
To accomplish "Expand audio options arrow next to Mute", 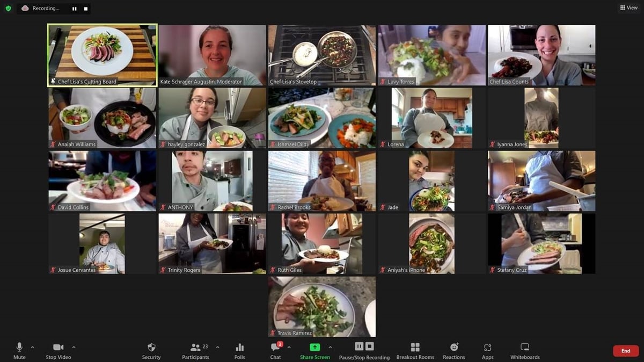I will (32, 347).
